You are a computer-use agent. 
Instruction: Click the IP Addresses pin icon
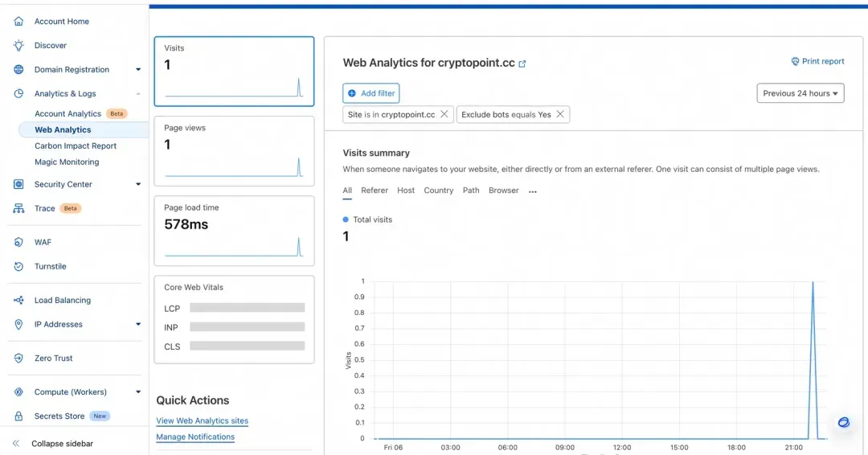pos(18,324)
